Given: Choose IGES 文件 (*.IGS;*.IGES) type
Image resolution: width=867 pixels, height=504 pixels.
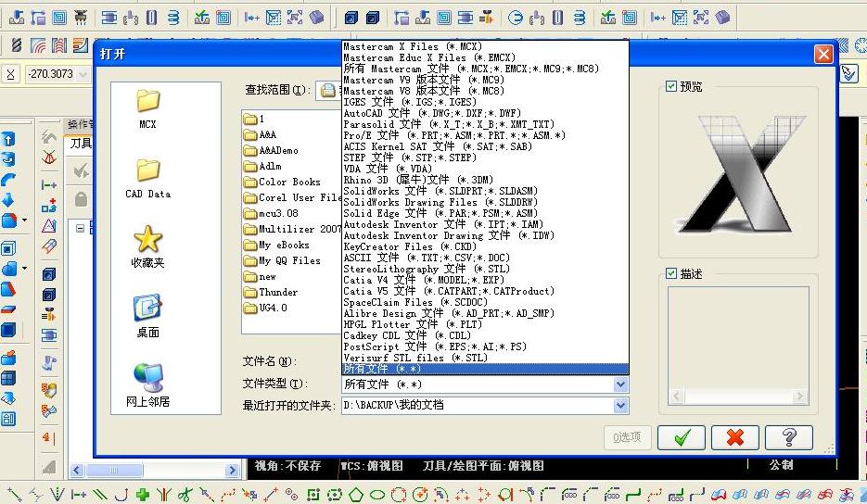Looking at the screenshot, I should click(x=485, y=102).
